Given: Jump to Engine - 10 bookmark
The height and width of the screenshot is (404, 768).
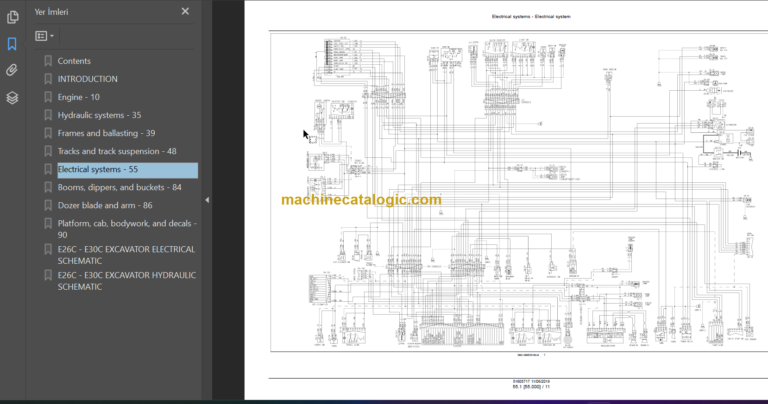Looking at the screenshot, I should [x=79, y=97].
